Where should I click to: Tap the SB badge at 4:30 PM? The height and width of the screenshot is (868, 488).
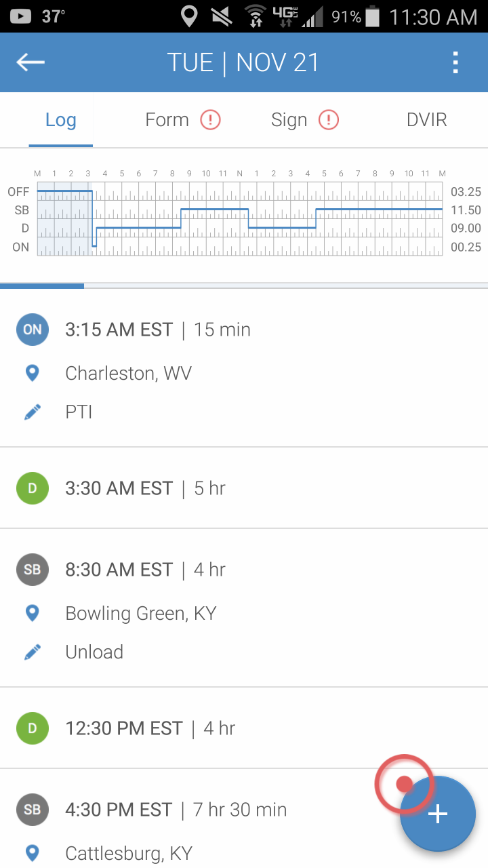tap(33, 810)
